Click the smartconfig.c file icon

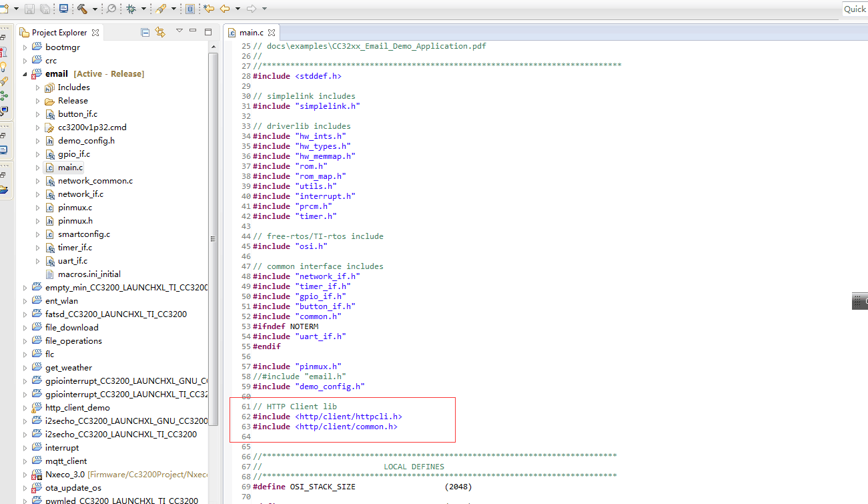(49, 234)
